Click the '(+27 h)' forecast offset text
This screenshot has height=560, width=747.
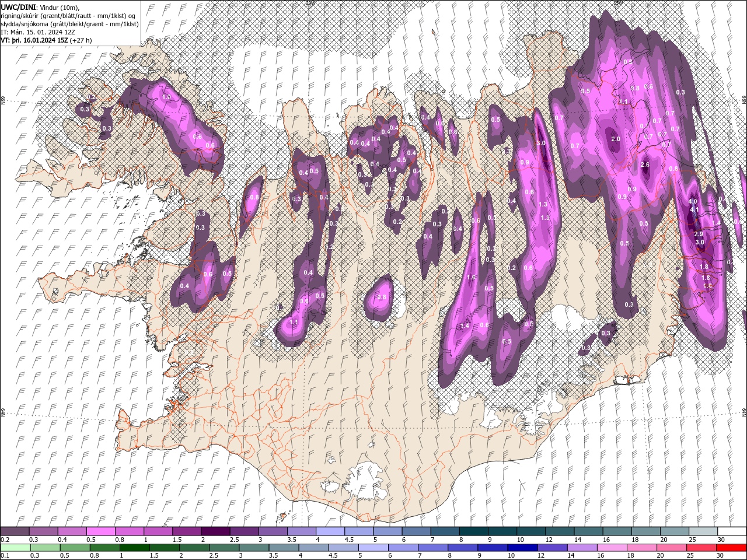click(82, 40)
